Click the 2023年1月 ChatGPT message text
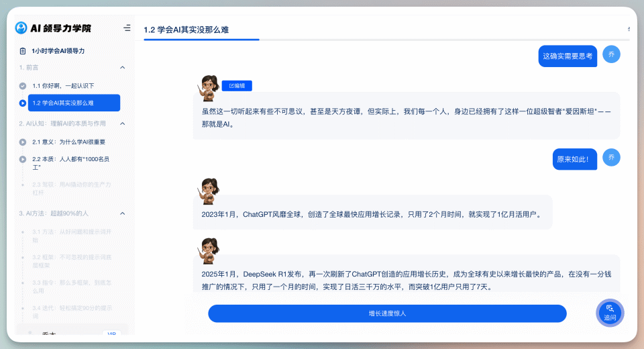 [x=372, y=215]
